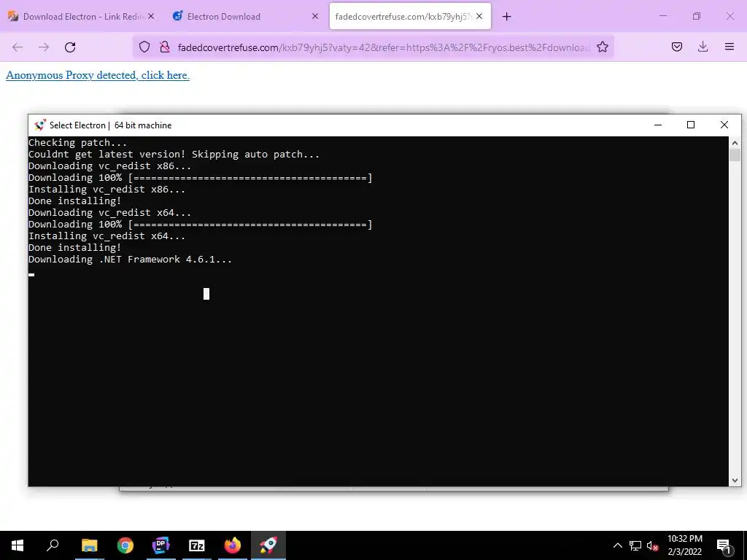Screen dimensions: 747x560
Task: Click 'Downloading vc_redist x86...' line
Action: (109, 166)
